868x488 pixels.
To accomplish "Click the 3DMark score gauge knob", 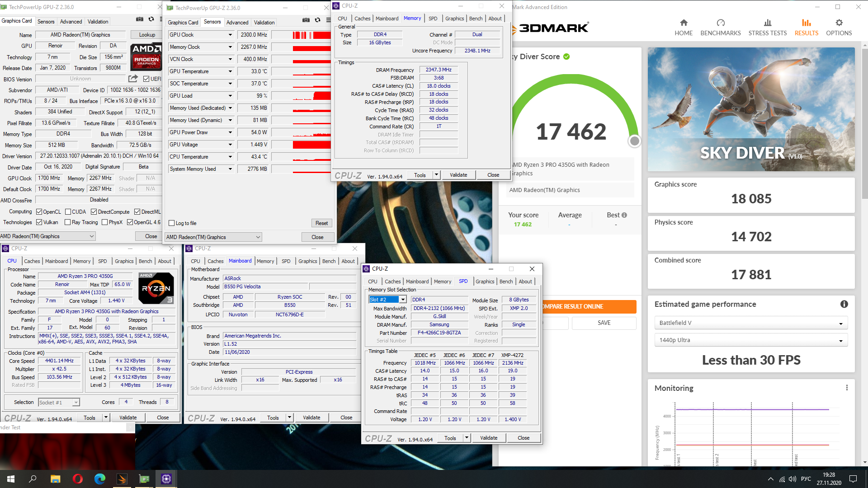I will coord(634,141).
